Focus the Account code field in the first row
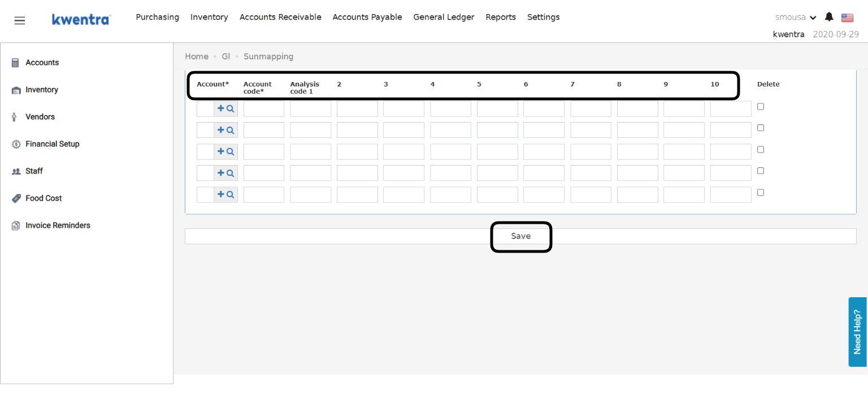868x408 pixels. coord(264,108)
